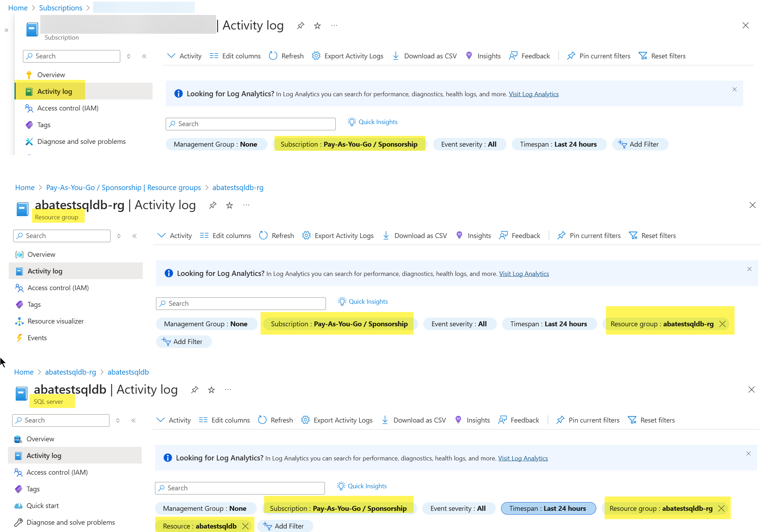Open Export Activity Logs in resource group pane
762x532 pixels.
pos(338,236)
